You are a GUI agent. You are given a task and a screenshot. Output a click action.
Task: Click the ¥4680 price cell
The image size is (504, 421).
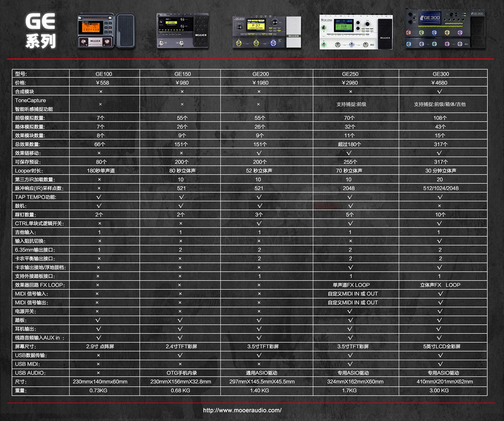439,83
